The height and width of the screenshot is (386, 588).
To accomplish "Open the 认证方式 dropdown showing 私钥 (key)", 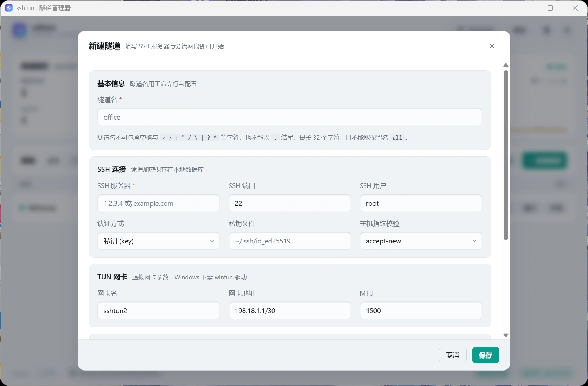I will pos(159,241).
